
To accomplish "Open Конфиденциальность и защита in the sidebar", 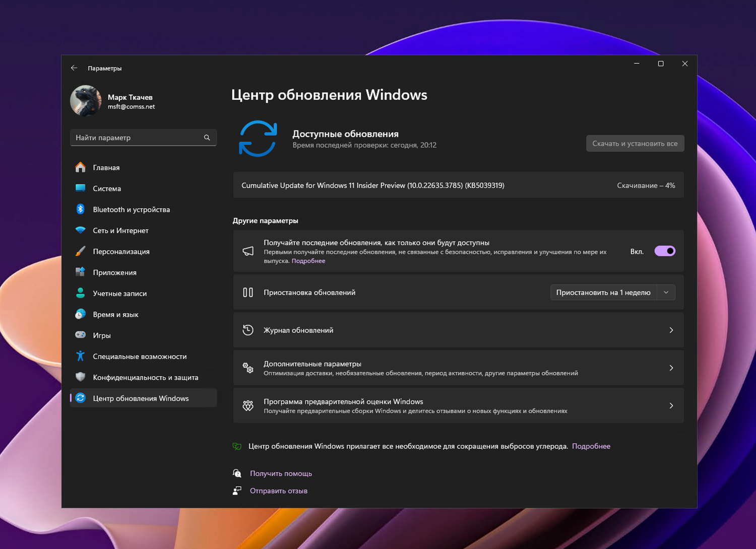I will point(143,377).
